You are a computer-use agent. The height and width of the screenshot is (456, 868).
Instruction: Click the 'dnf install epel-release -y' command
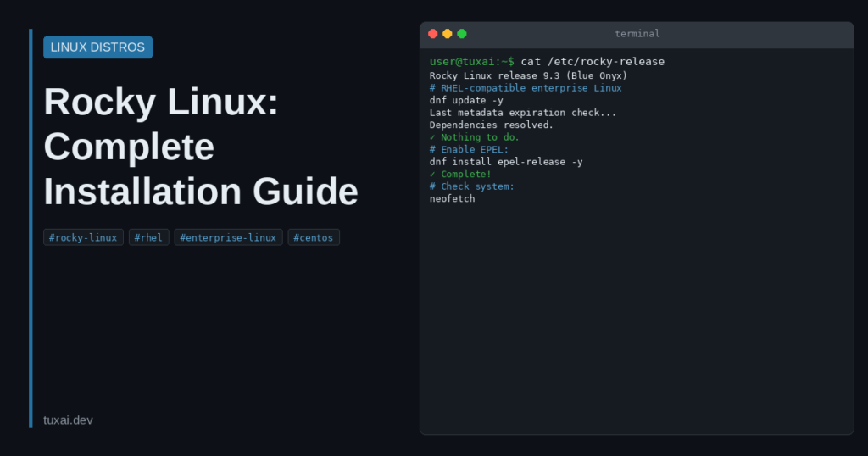pos(506,162)
